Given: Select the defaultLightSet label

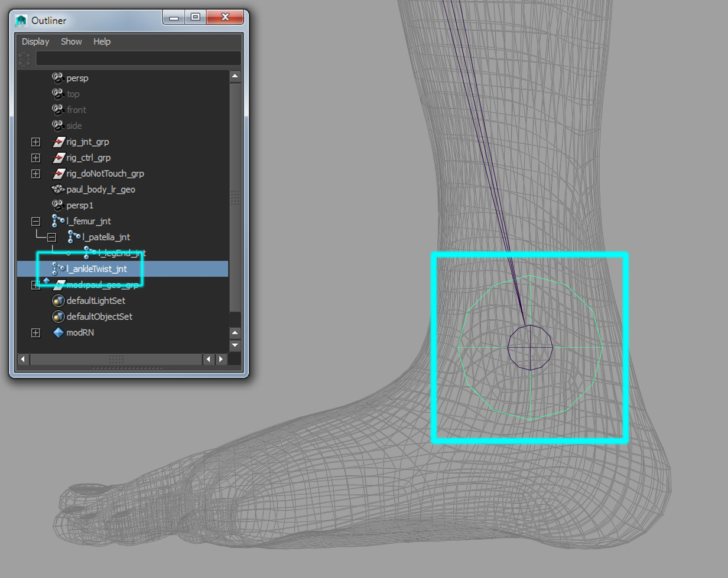Looking at the screenshot, I should (96, 301).
